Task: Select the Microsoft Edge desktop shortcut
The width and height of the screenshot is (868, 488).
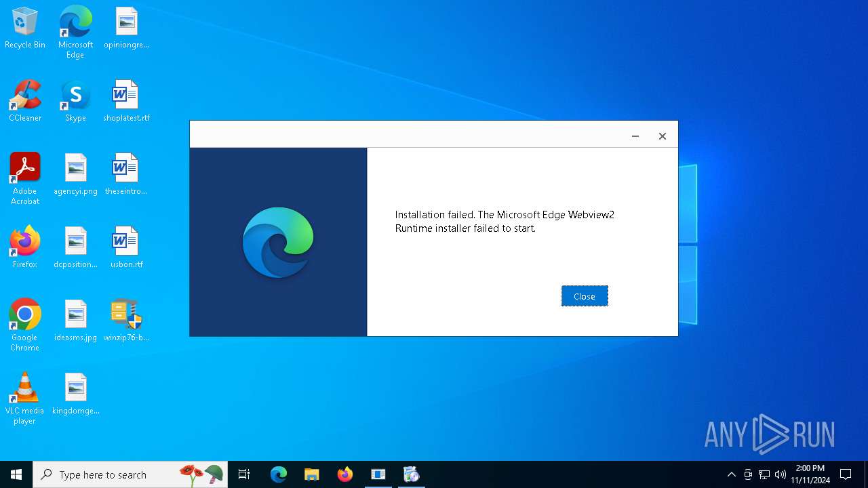Action: point(75,32)
